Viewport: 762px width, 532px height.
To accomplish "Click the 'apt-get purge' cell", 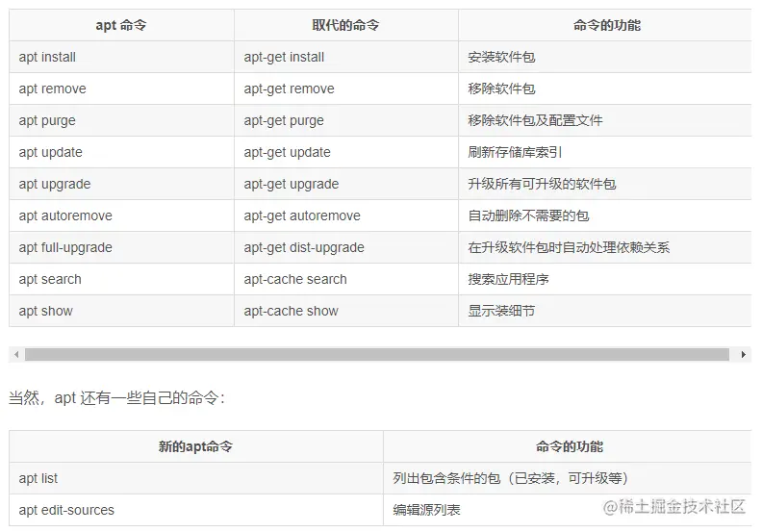I will (346, 120).
